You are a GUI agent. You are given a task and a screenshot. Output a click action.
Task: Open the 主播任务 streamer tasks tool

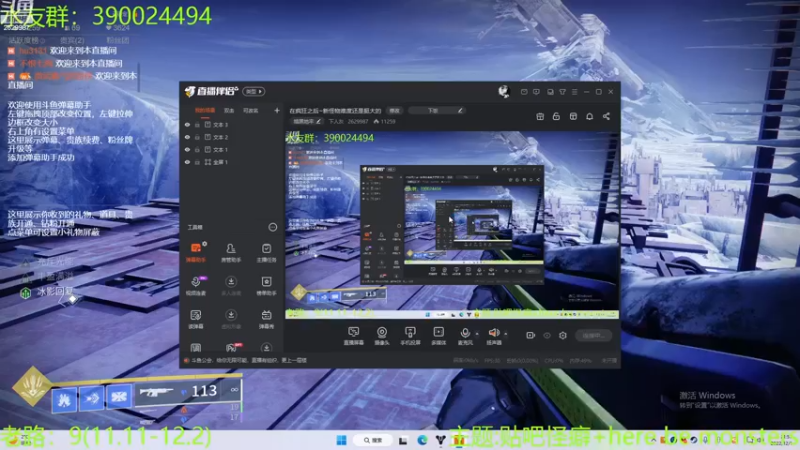[267, 250]
